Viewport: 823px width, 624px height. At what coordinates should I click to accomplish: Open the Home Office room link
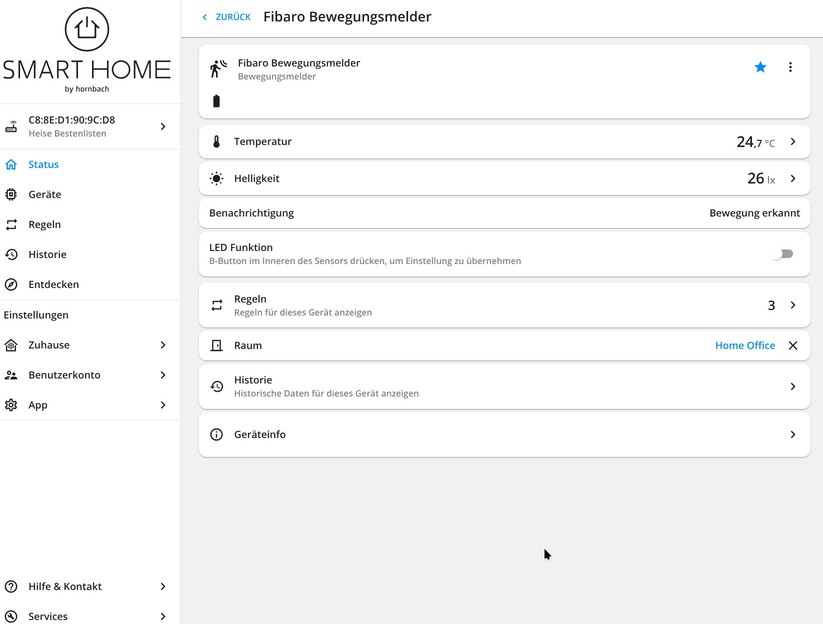click(744, 345)
